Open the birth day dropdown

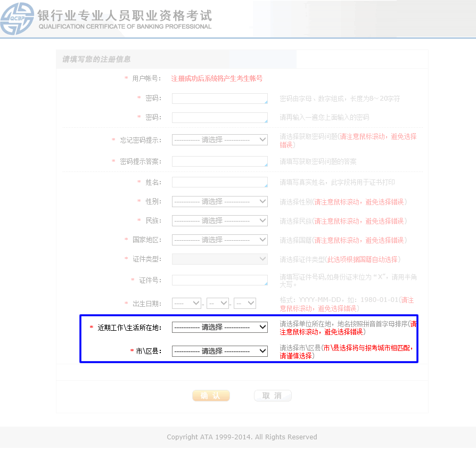pyautogui.click(x=244, y=303)
